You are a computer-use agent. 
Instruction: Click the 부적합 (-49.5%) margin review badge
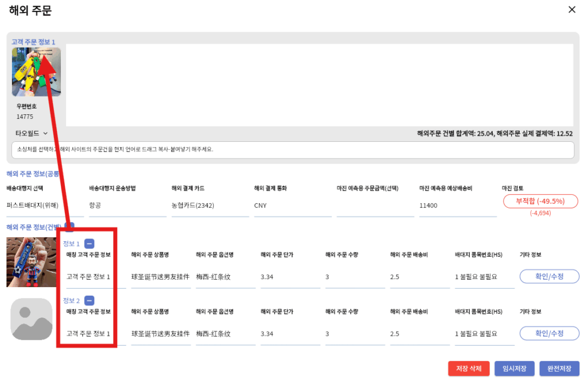point(540,202)
